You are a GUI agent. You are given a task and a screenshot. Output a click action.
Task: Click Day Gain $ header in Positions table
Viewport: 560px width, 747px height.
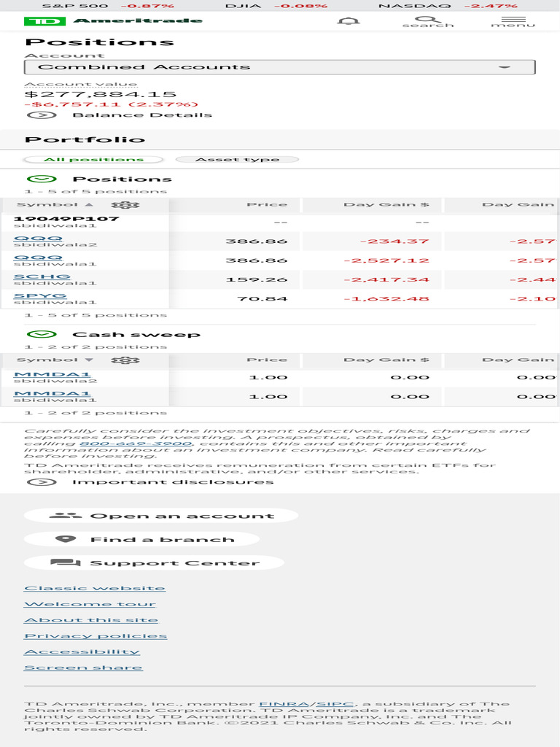(386, 204)
